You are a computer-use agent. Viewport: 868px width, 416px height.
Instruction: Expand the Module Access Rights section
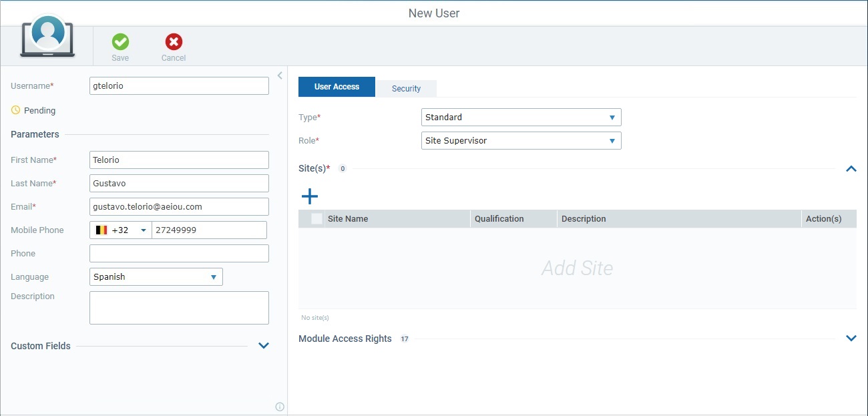coord(851,338)
